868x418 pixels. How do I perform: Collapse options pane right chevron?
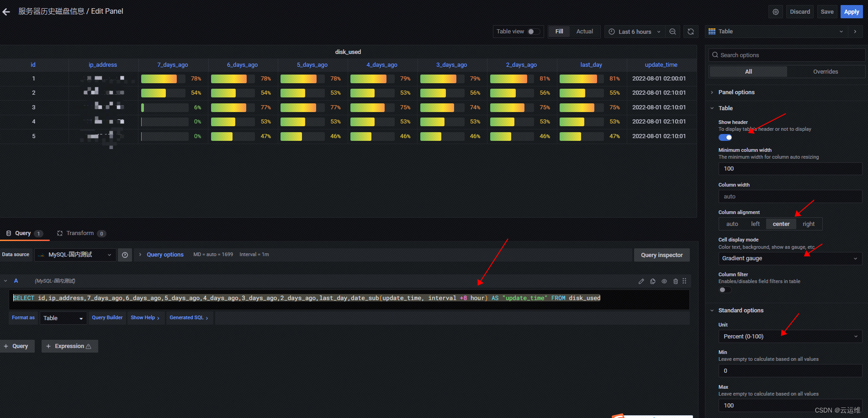coord(855,32)
